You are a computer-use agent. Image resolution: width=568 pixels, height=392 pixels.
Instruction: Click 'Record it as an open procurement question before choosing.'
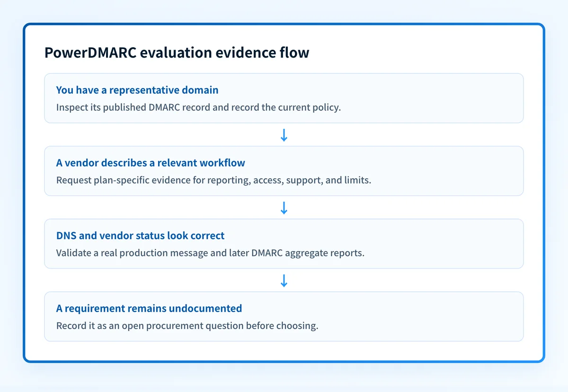point(187,326)
